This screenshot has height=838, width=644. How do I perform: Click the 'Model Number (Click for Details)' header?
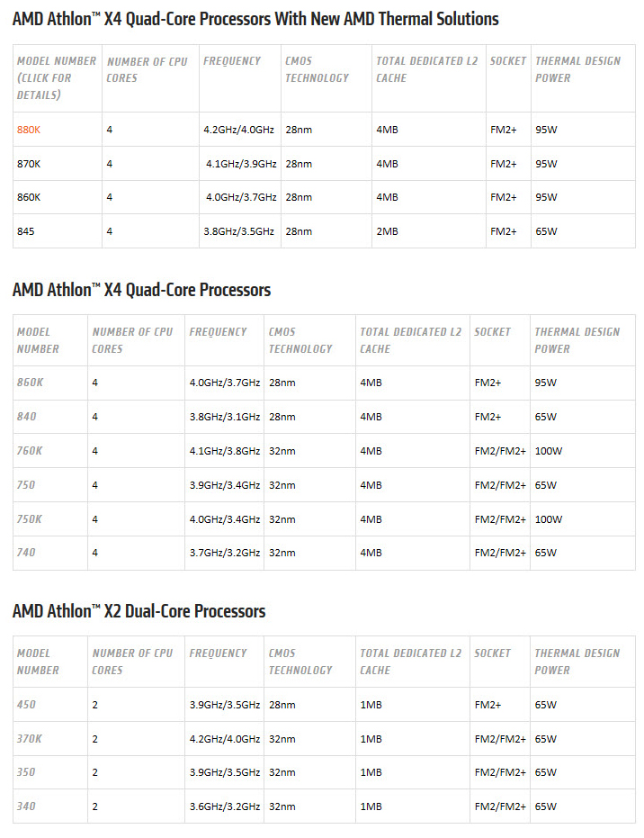[56, 77]
